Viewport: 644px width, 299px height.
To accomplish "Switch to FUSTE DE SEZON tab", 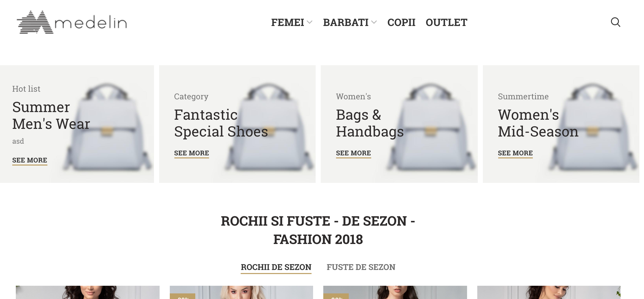I will (x=361, y=267).
